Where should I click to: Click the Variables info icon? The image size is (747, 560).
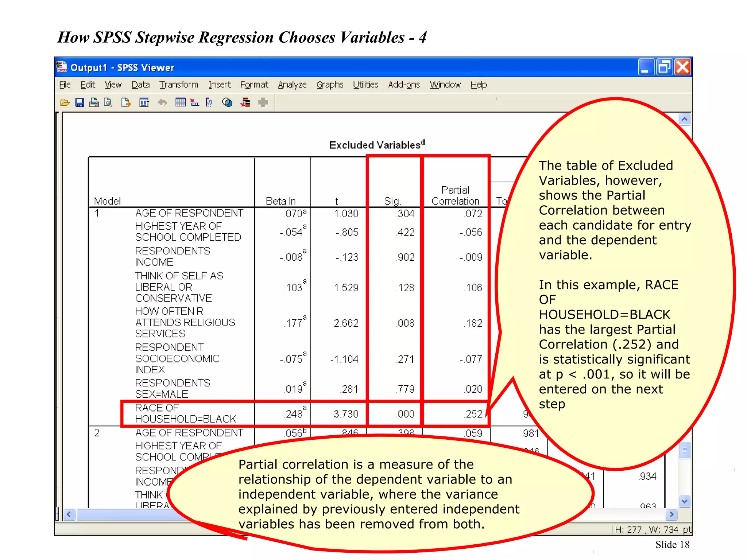coord(209,102)
